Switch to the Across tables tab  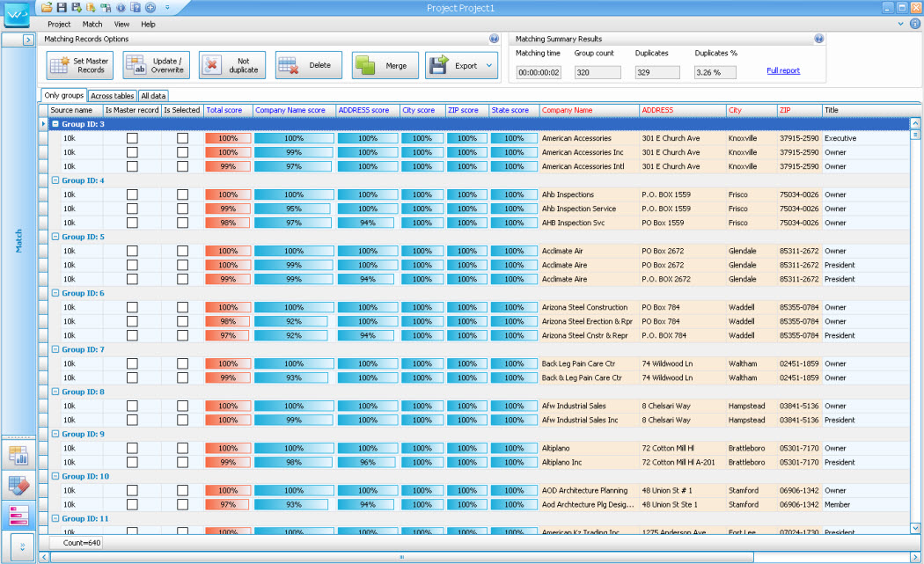[x=112, y=95]
